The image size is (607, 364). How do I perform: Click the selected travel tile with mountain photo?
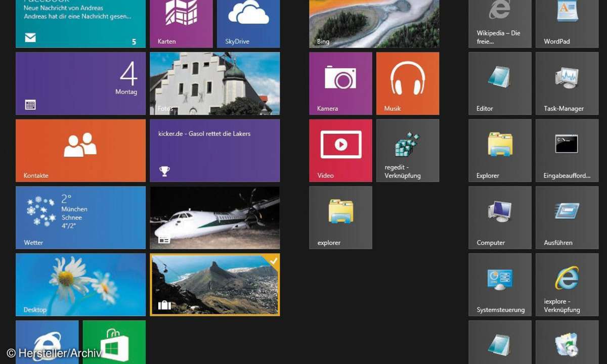[x=215, y=285]
